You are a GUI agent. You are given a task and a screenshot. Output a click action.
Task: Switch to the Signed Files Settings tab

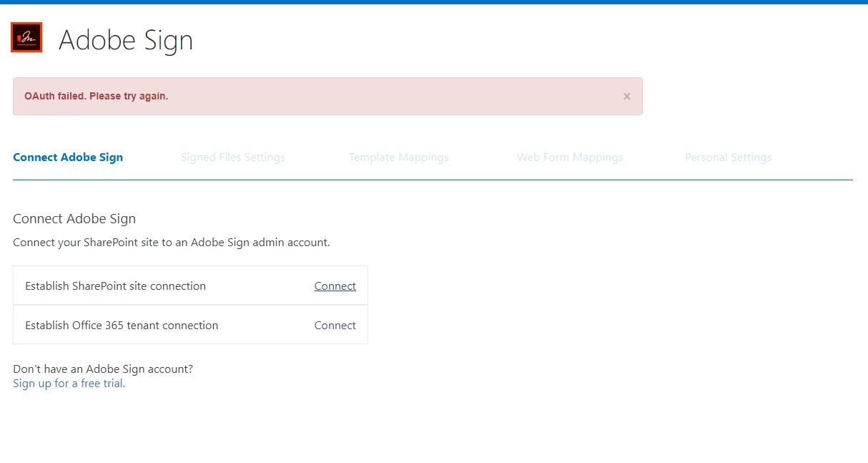coord(233,157)
